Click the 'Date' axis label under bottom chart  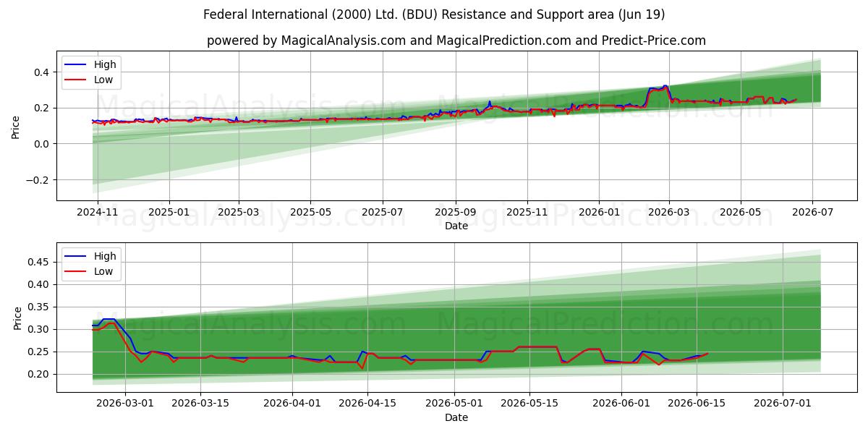pyautogui.click(x=456, y=417)
